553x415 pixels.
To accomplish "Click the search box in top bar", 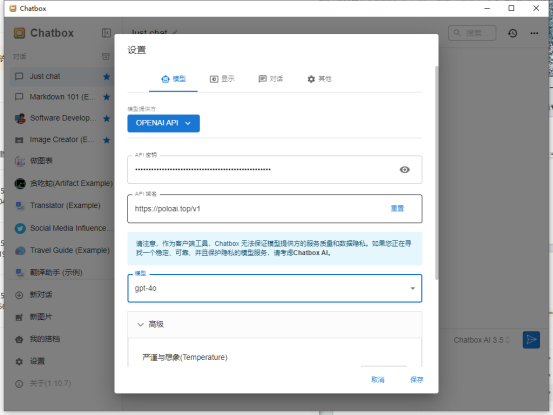I will tap(472, 33).
